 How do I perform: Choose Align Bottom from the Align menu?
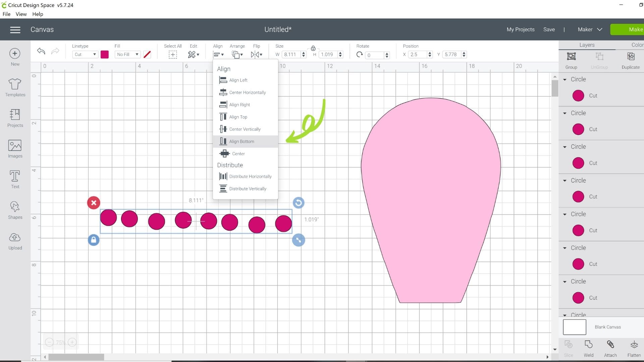(x=241, y=141)
